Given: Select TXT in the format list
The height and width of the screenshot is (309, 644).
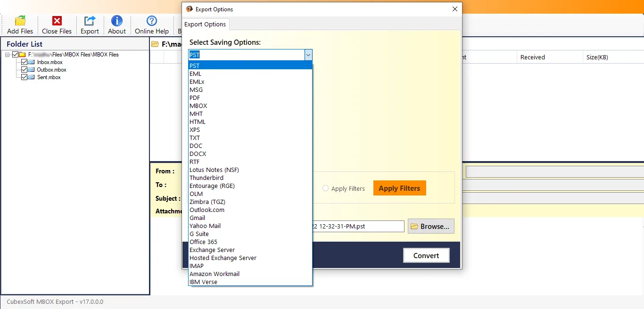Looking at the screenshot, I should [x=250, y=138].
